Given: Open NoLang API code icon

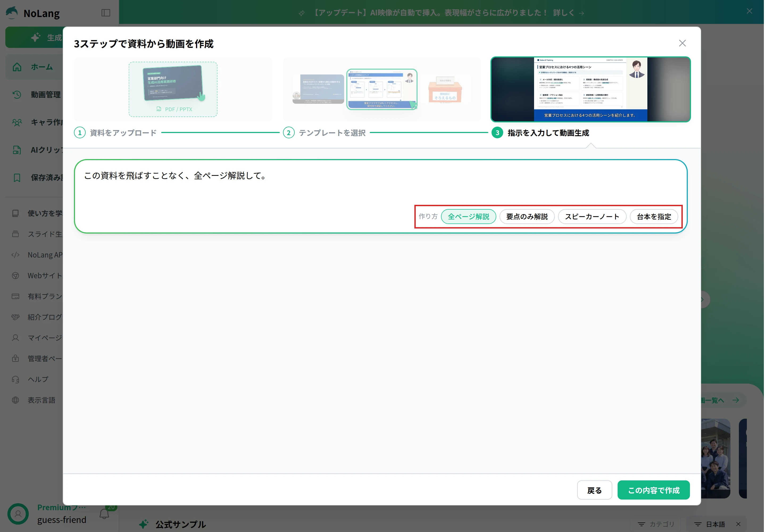Looking at the screenshot, I should [x=15, y=255].
